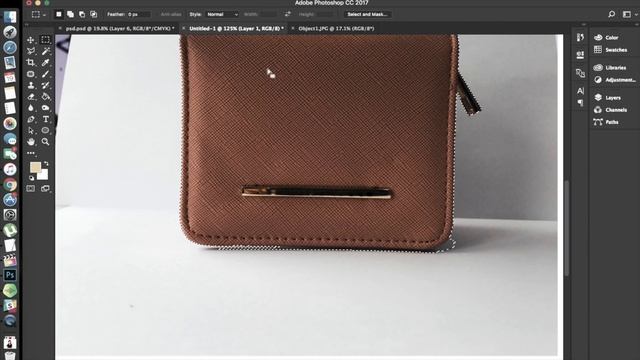Expand the narrow icon panel dock
Screen dimensions: 640x360
[584, 25]
